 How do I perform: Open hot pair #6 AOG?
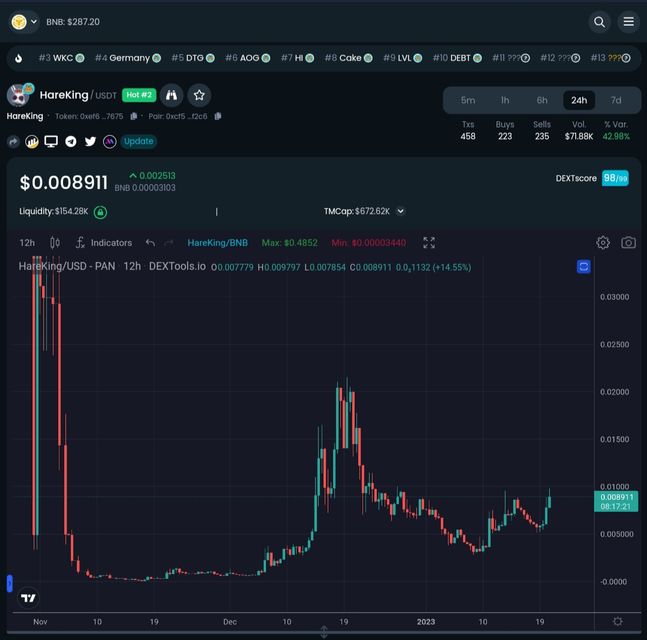tap(248, 58)
